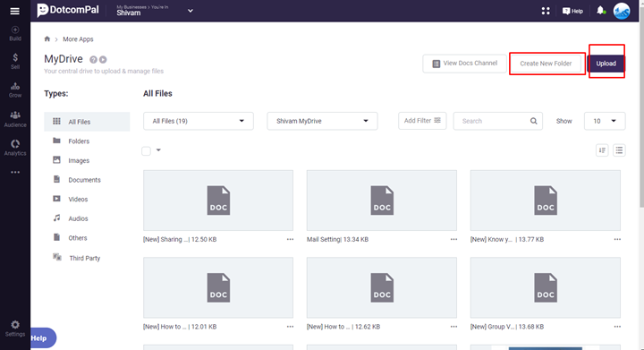Image resolution: width=644 pixels, height=350 pixels.
Task: Open the All Files (19) dropdown
Action: [199, 121]
